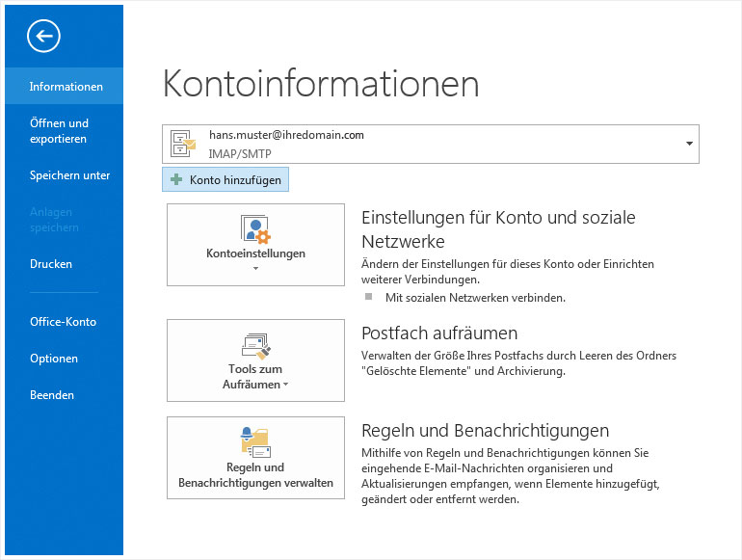The height and width of the screenshot is (560, 742).
Task: Click the hans.muster@ihredomain.com address text
Action: (286, 135)
